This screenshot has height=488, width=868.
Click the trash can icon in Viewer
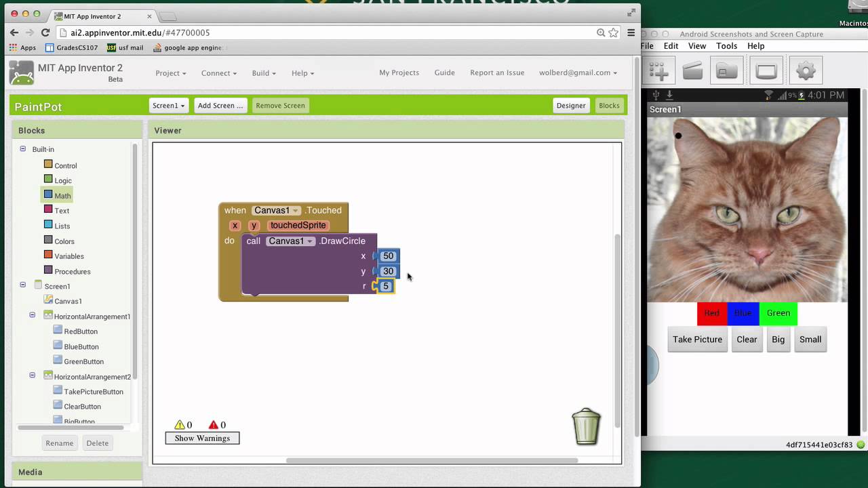tap(586, 426)
